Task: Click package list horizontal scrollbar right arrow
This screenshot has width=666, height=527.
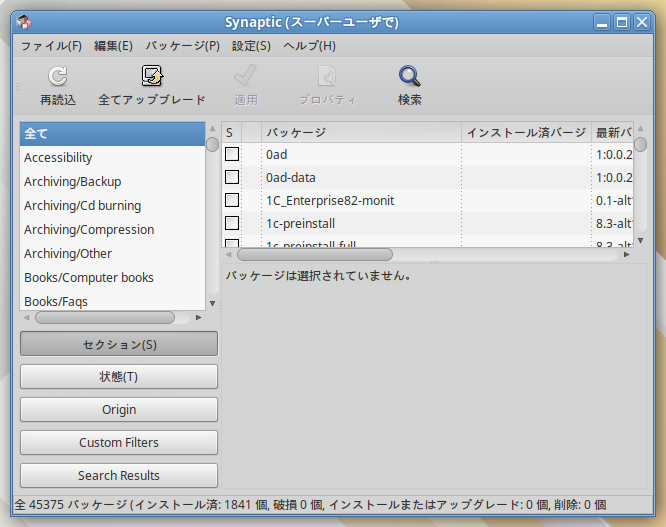Action: [x=626, y=254]
